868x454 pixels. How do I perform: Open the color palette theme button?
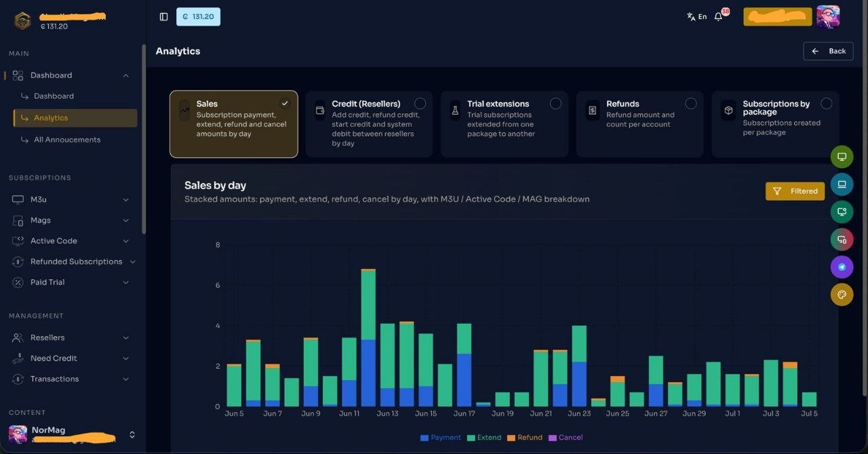click(842, 295)
